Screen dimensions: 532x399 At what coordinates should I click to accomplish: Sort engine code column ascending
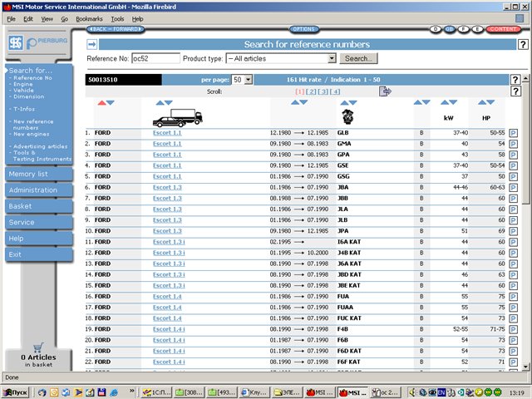pos(344,103)
